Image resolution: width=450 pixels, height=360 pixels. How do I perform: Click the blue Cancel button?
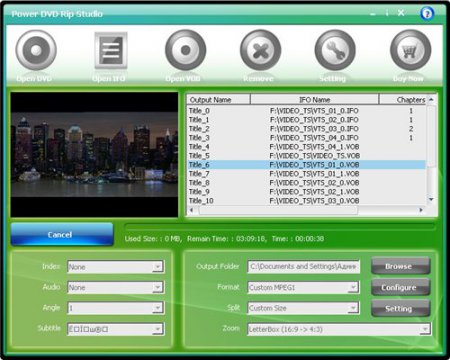point(62,235)
